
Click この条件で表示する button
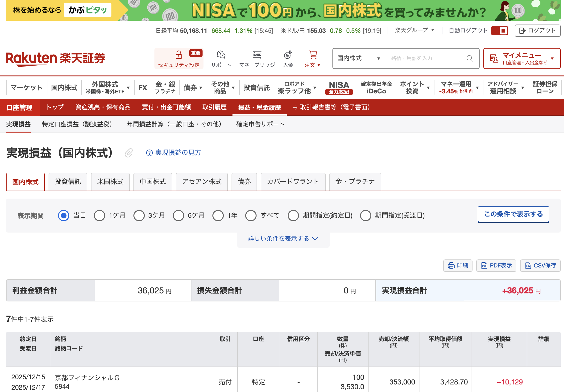[513, 214]
